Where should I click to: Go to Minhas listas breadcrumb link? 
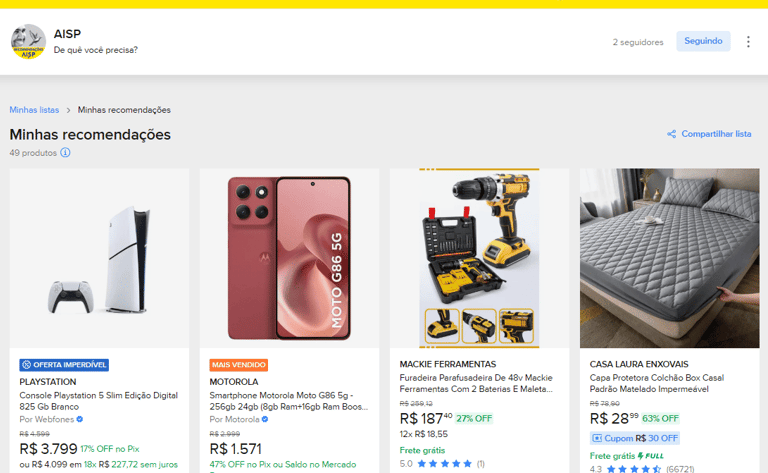tap(34, 110)
